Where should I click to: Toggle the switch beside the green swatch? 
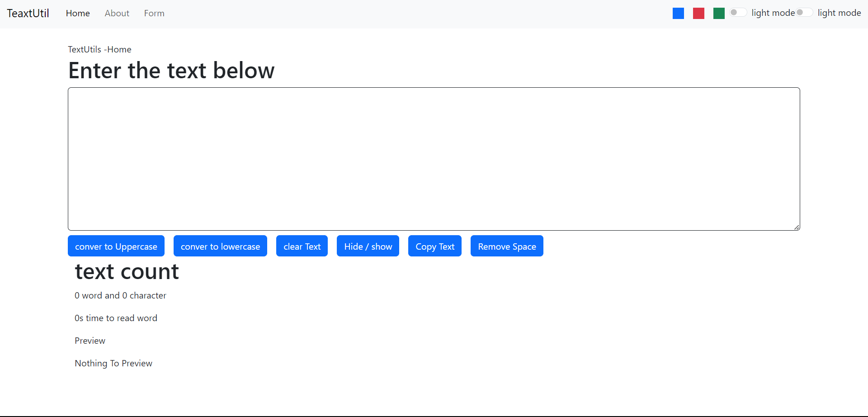click(738, 13)
